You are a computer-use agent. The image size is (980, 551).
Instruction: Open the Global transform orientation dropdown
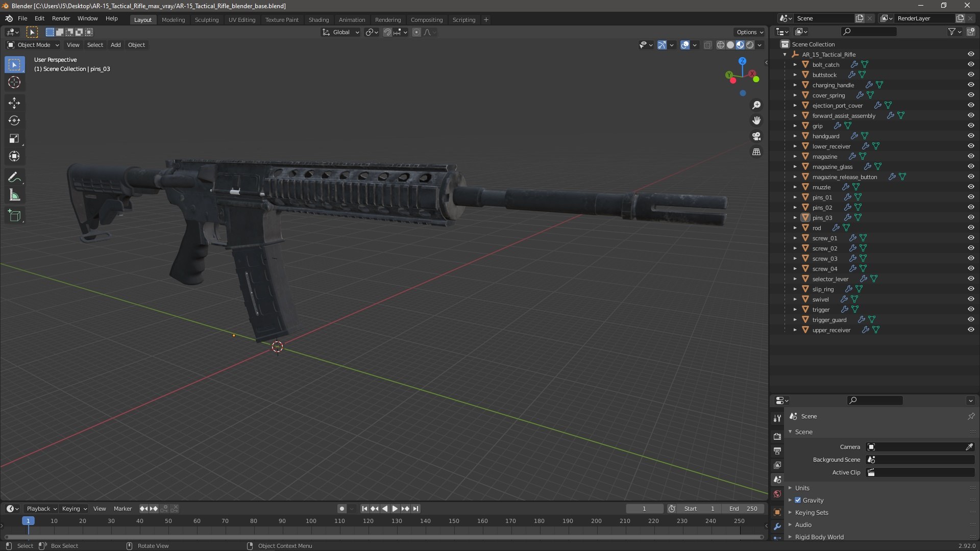point(341,32)
